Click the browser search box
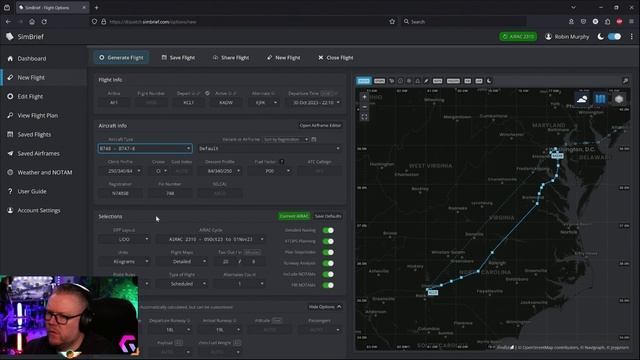Screen dimensions: 640x360 [463, 22]
